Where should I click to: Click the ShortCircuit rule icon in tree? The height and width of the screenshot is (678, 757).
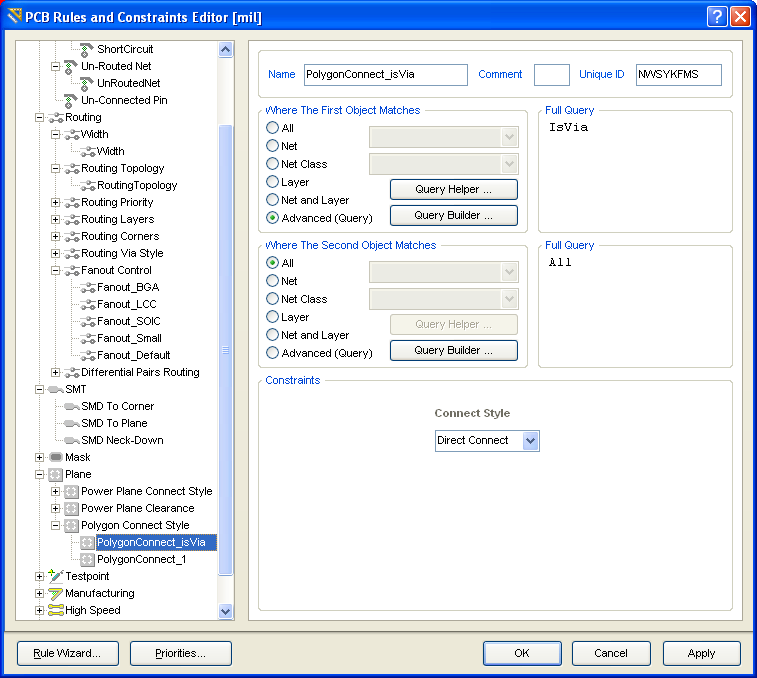[x=87, y=49]
